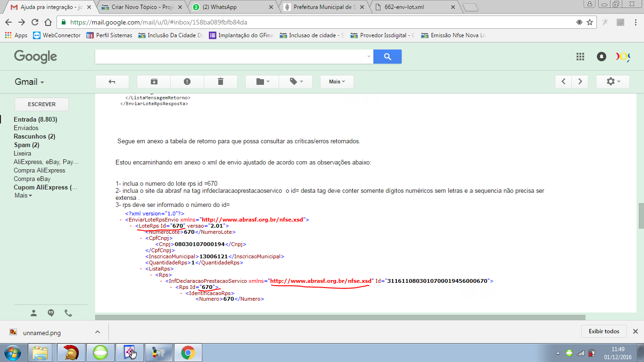The height and width of the screenshot is (362, 644).
Task: Bookmark this page with the star
Action: click(x=590, y=22)
